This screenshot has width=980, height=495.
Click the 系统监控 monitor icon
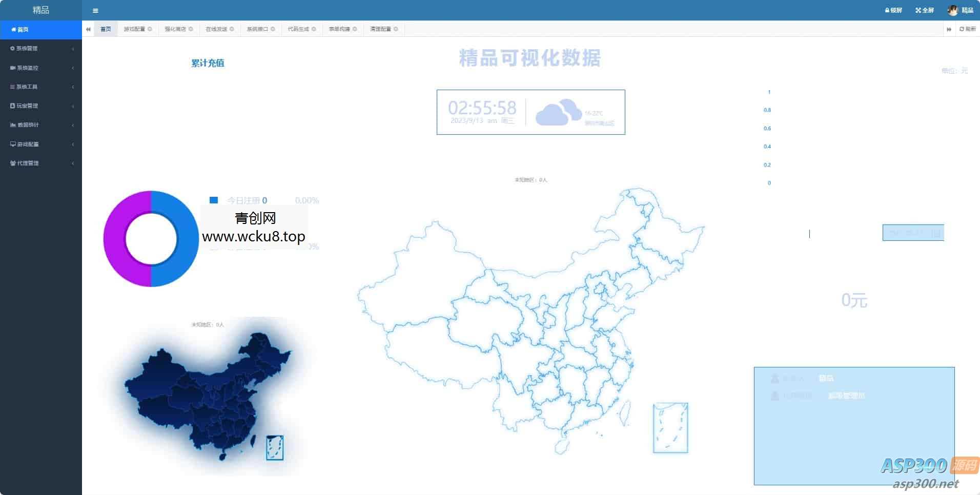coord(13,68)
